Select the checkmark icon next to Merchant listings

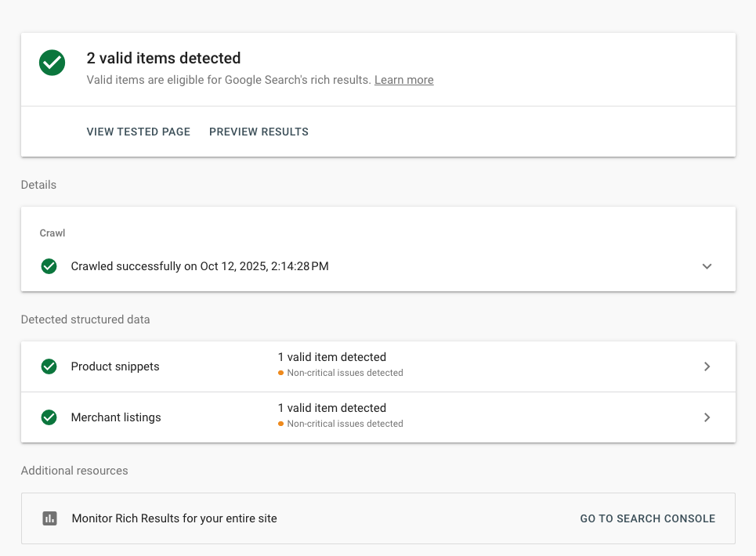pyautogui.click(x=49, y=417)
